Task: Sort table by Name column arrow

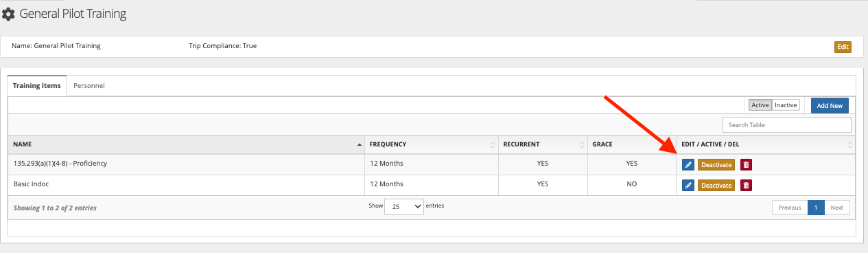Action: tap(360, 144)
